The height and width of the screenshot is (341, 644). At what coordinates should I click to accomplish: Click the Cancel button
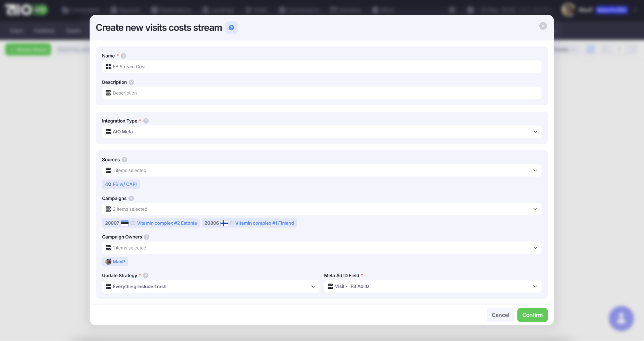click(500, 315)
